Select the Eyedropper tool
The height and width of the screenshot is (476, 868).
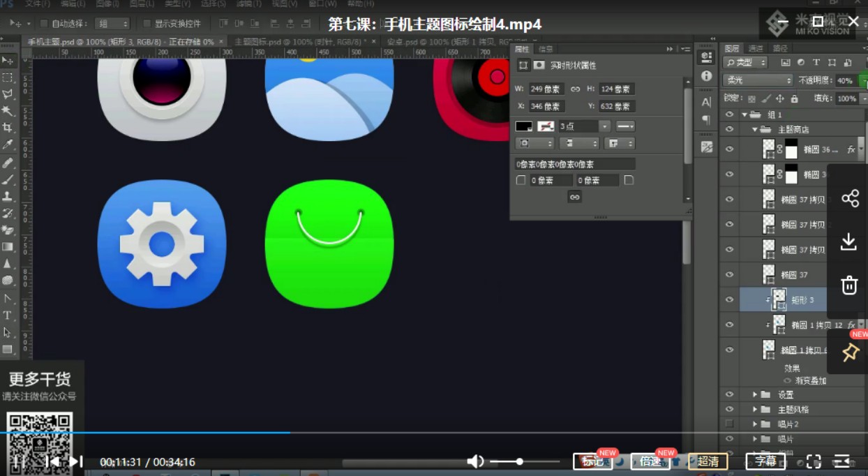click(8, 144)
